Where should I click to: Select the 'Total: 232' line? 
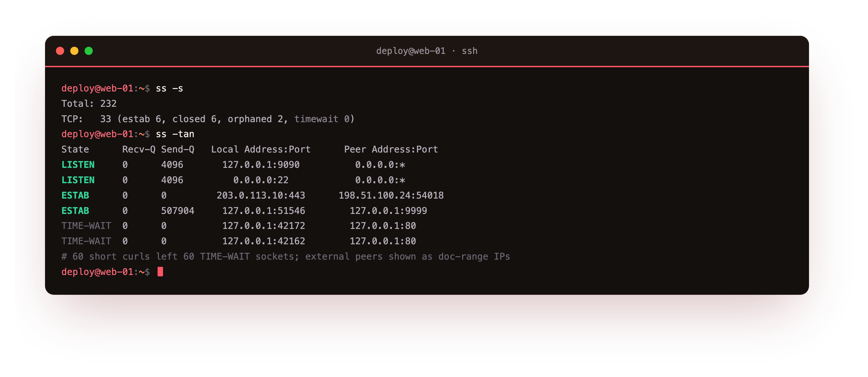pos(89,104)
